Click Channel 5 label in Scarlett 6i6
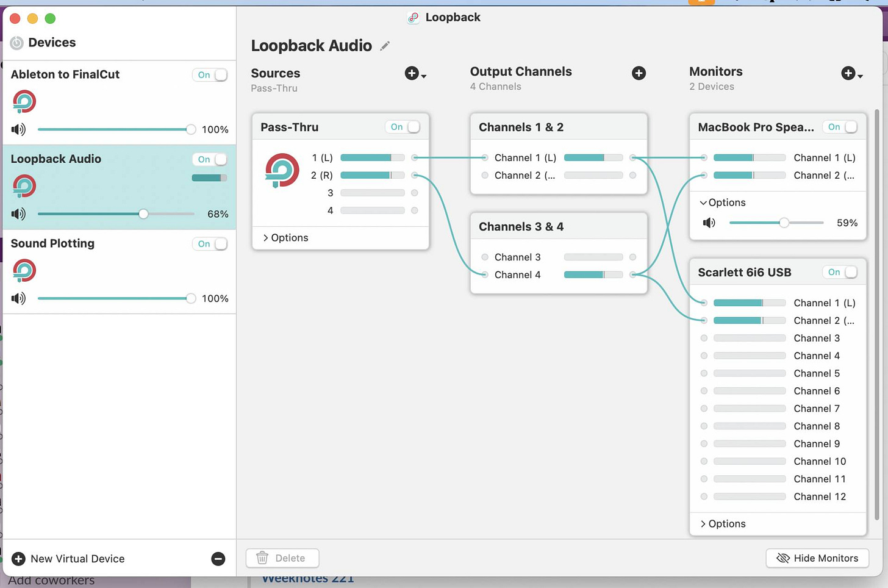Screen dimensions: 888x588 817,373
